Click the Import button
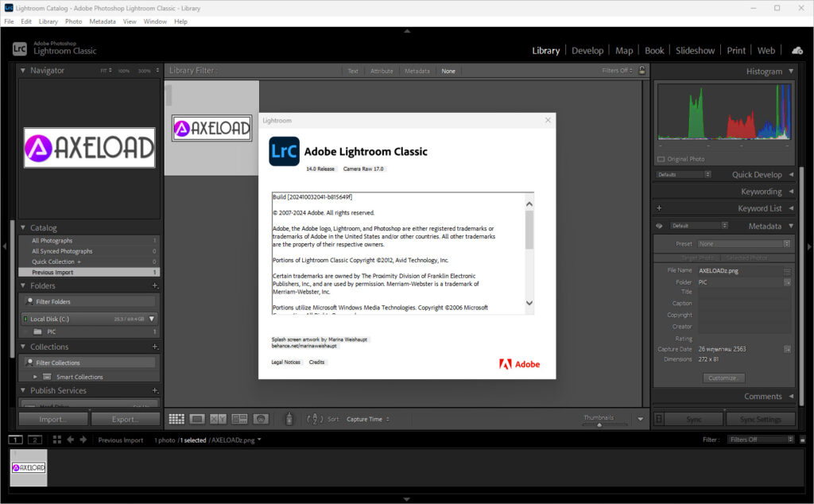The height and width of the screenshot is (504, 814). point(53,419)
